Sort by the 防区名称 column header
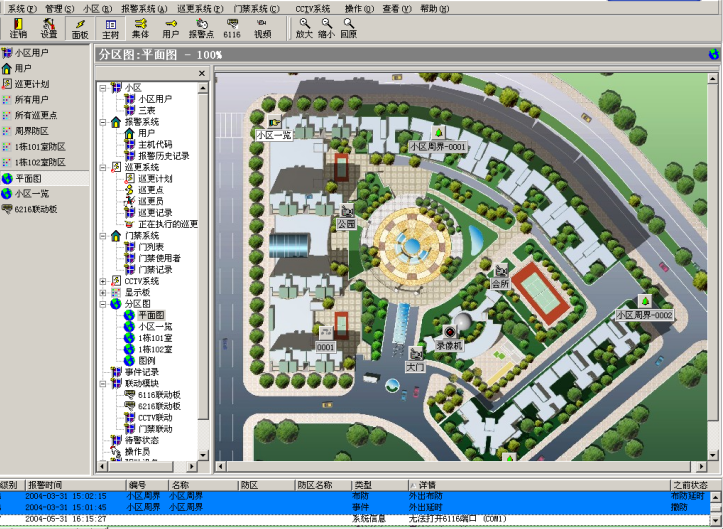The width and height of the screenshot is (723, 529). click(x=323, y=485)
